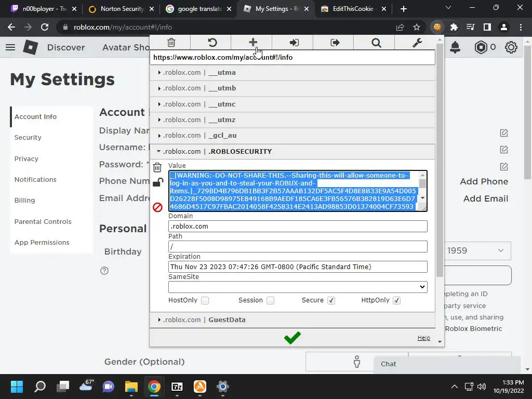Add a new cookie with the plus icon

(253, 43)
